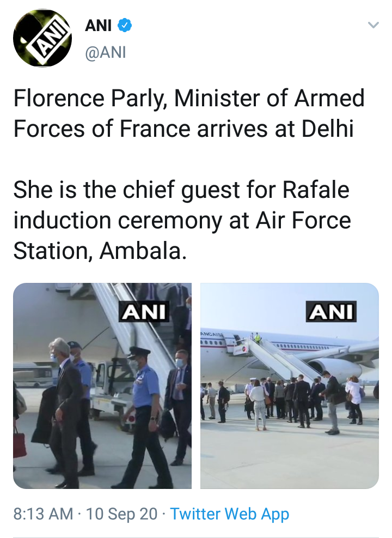
Task: Click the ANI watermark on right photo
Action: 330,312
